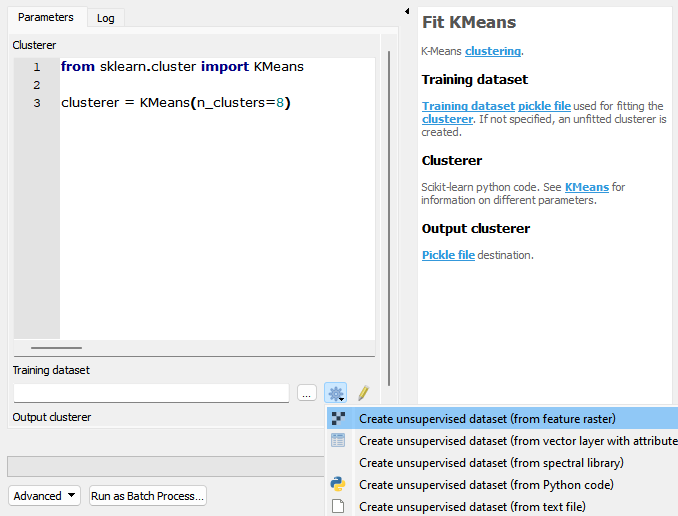Screen dimensions: 678x516
Task: Click Run as Batch Process button
Action: click(x=148, y=496)
